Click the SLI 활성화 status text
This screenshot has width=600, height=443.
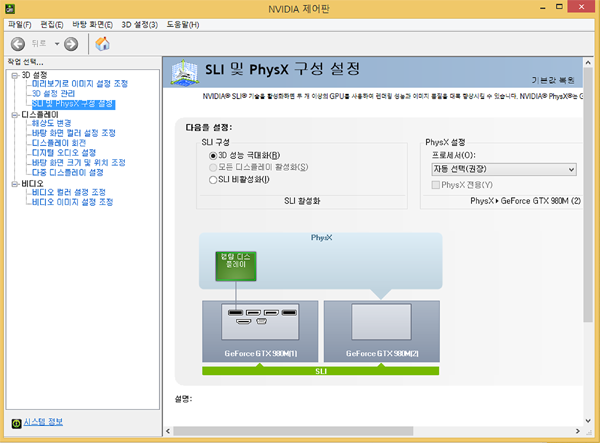(302, 201)
